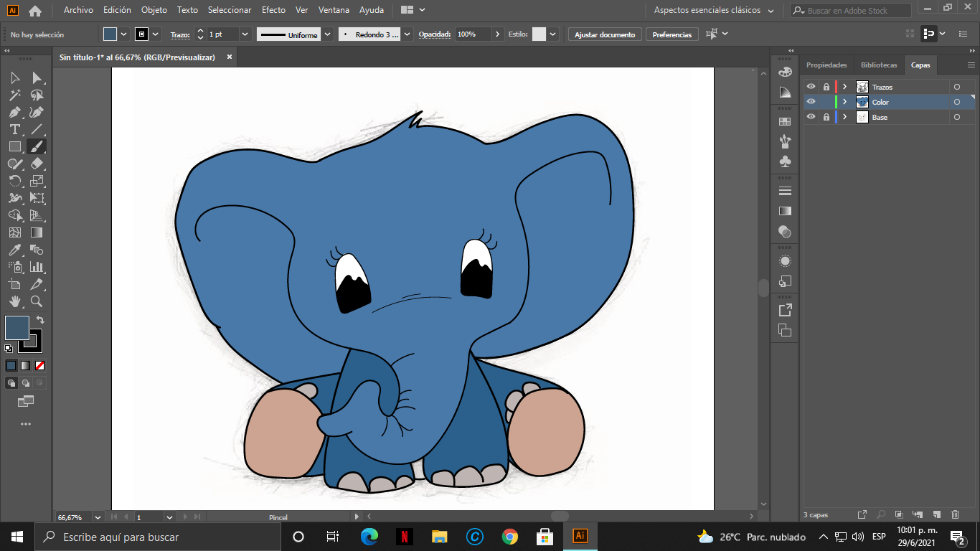Click the Adobe Stock search field
Image resolution: width=980 pixels, height=551 pixels.
[x=851, y=11]
